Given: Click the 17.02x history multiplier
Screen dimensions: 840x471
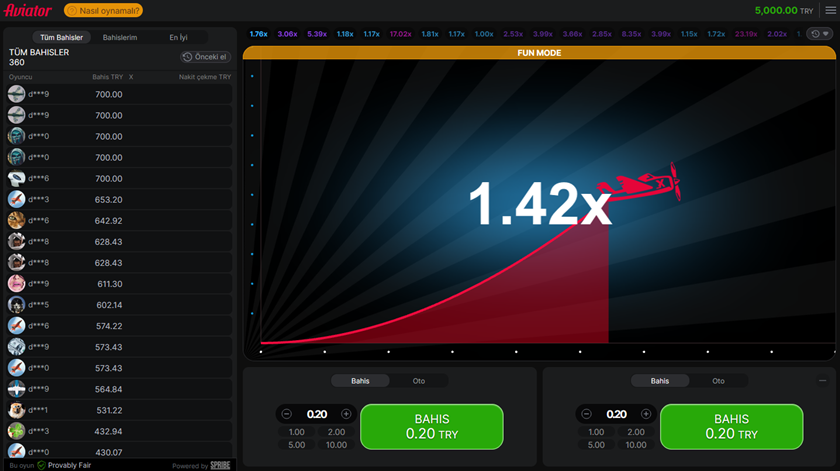Looking at the screenshot, I should pyautogui.click(x=400, y=34).
